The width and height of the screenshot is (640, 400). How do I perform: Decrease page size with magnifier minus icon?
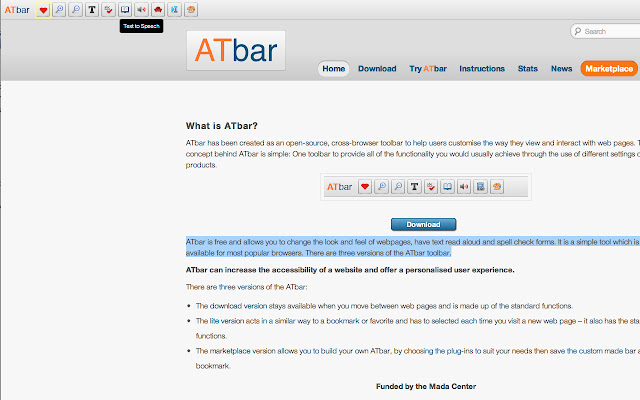[x=76, y=9]
